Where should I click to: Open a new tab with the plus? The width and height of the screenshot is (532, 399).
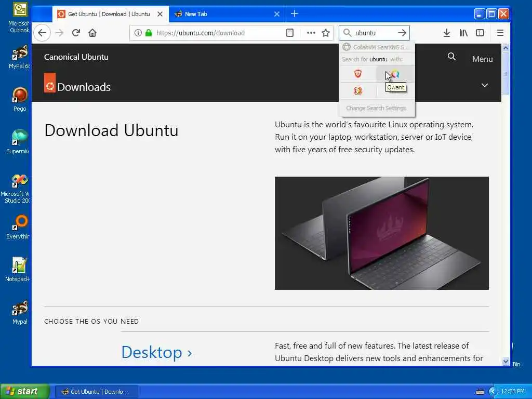(295, 14)
